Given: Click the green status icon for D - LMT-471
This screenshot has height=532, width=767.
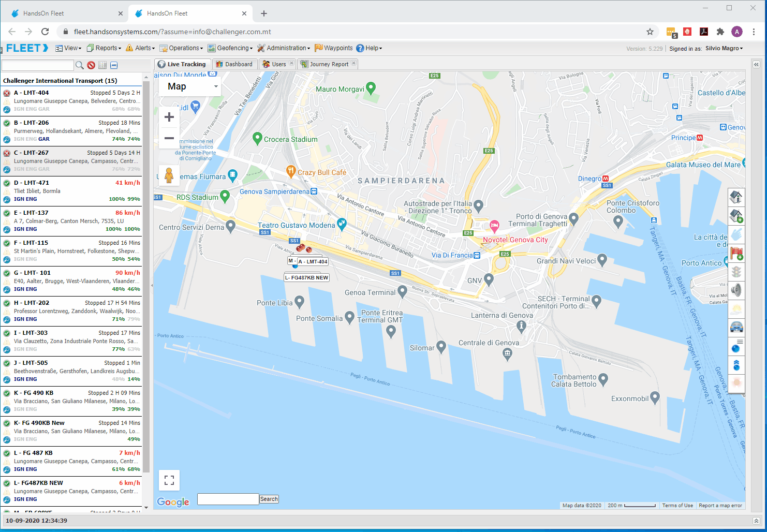Looking at the screenshot, I should (x=7, y=183).
